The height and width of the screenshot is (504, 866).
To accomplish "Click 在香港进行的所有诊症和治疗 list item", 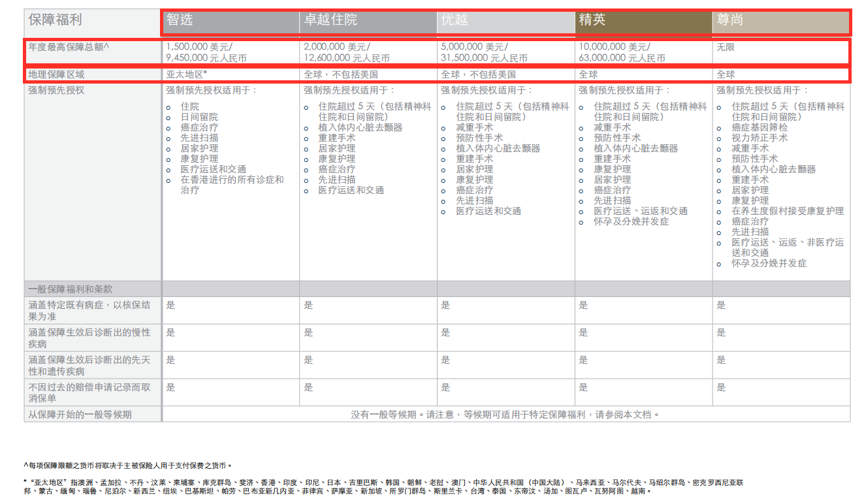I will click(x=232, y=185).
